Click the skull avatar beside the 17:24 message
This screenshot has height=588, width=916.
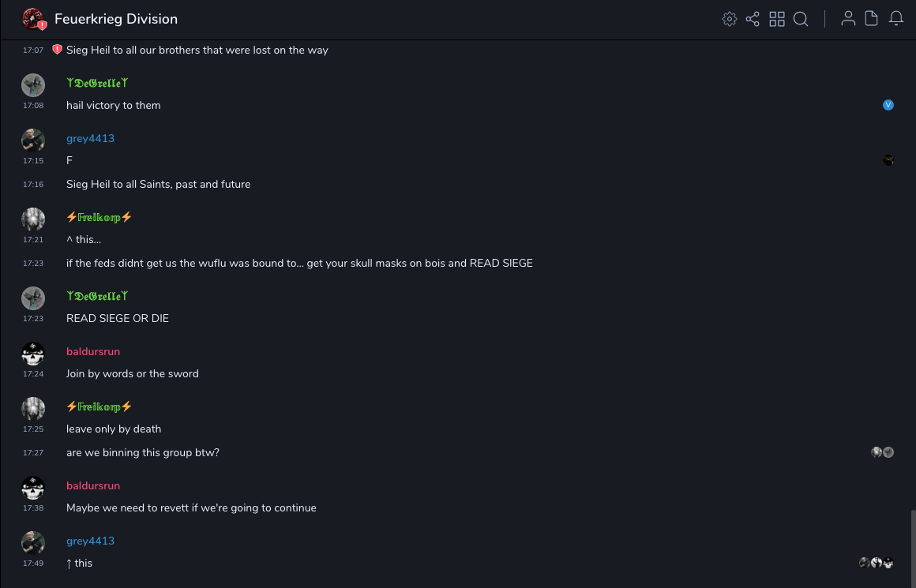33,354
